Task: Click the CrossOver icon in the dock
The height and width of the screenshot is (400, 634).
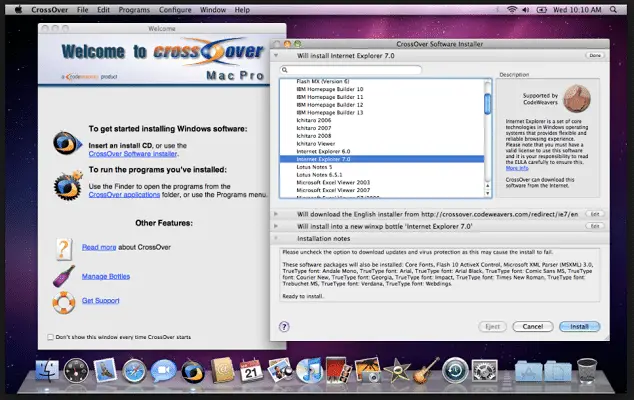Action: click(193, 371)
